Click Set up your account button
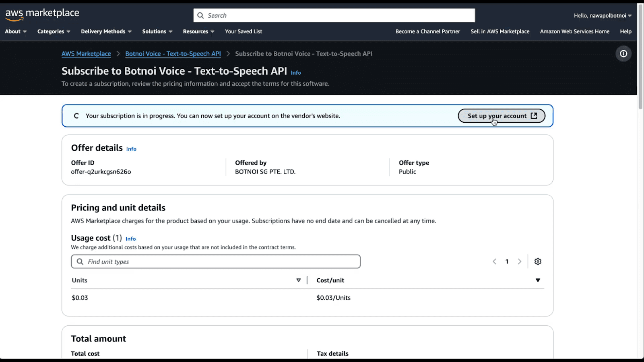 (502, 116)
